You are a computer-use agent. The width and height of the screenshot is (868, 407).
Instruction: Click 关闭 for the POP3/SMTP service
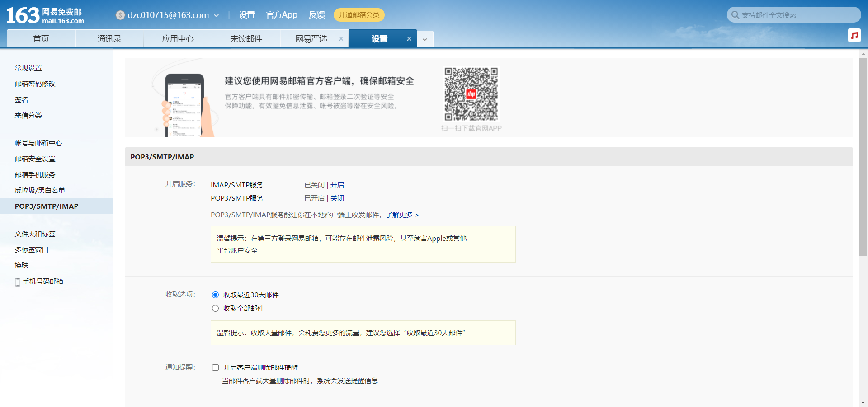click(337, 198)
